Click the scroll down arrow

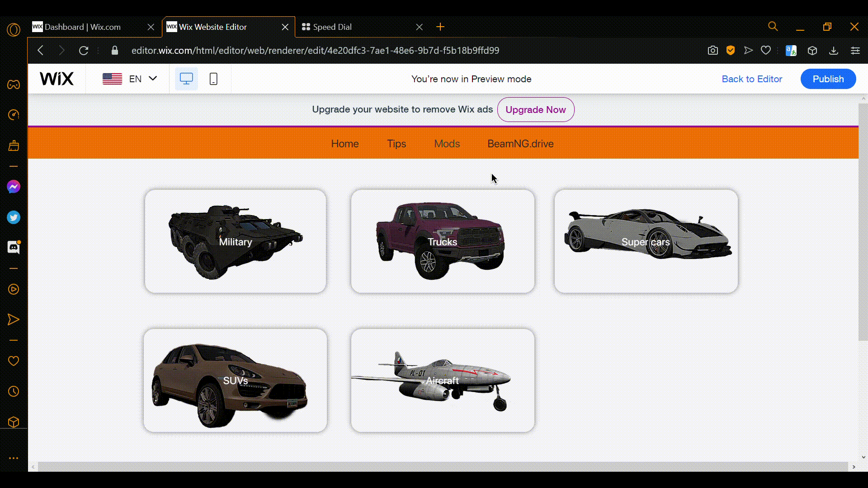(863, 457)
